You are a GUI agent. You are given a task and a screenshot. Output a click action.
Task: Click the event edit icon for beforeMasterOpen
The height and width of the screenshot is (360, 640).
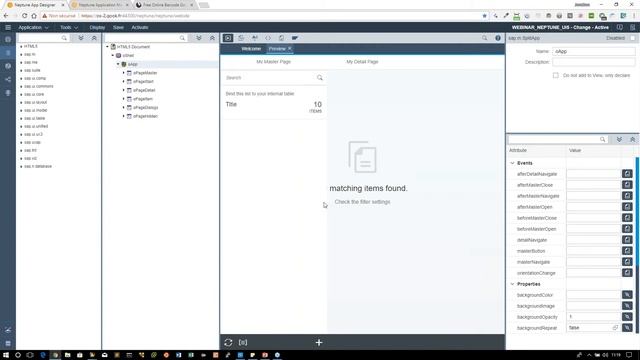[x=627, y=229]
